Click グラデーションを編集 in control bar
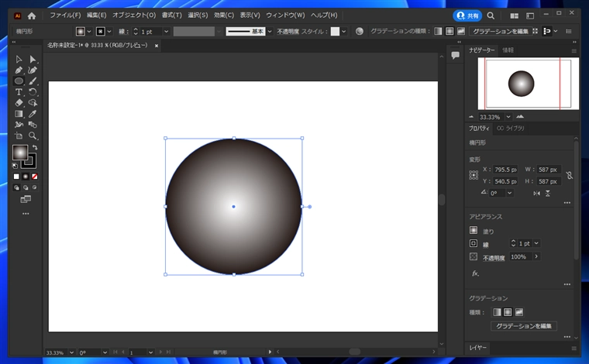This screenshot has width=589, height=364. 501,31
